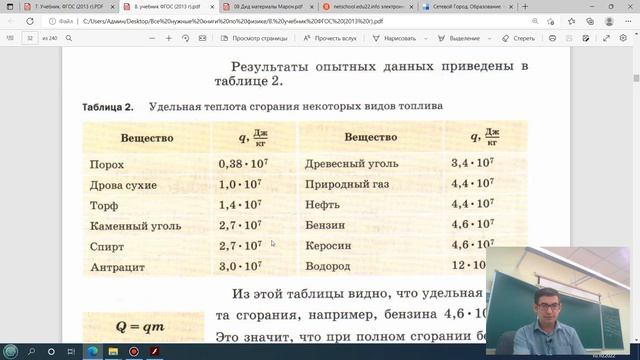The width and height of the screenshot is (640, 360).
Task: Click the table cell 'Керосин'
Action: tap(328, 246)
